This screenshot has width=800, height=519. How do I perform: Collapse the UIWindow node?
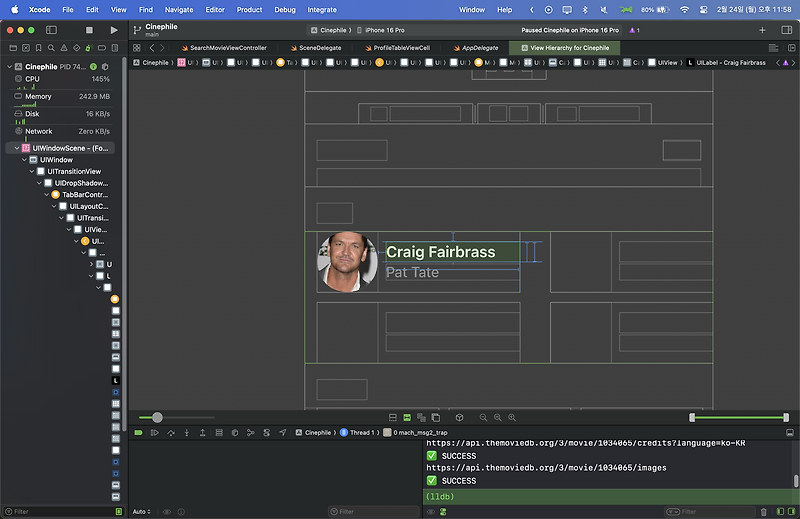pyautogui.click(x=24, y=160)
